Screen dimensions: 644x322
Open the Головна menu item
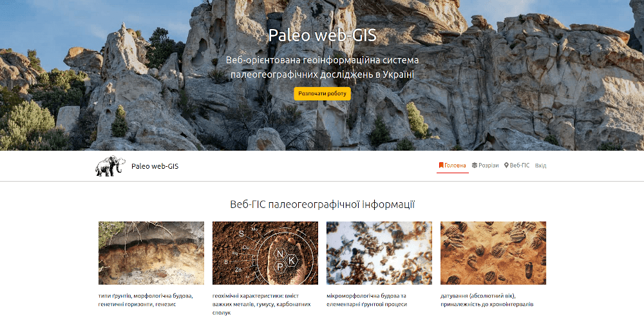point(453,166)
